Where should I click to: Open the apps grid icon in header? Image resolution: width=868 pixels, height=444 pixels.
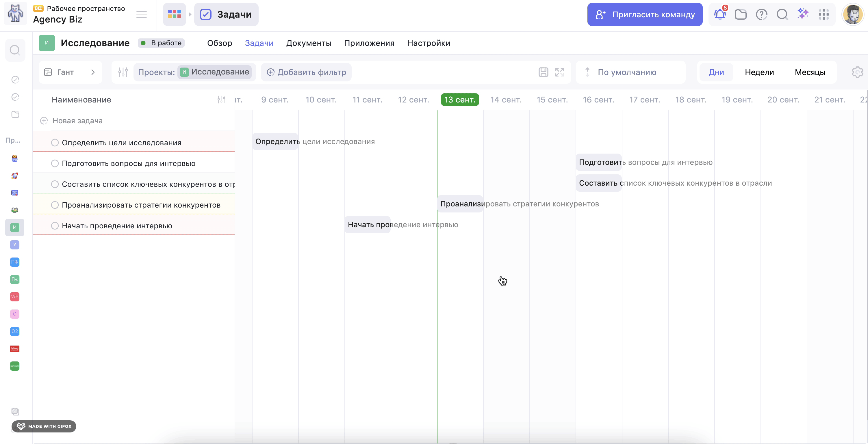(824, 14)
